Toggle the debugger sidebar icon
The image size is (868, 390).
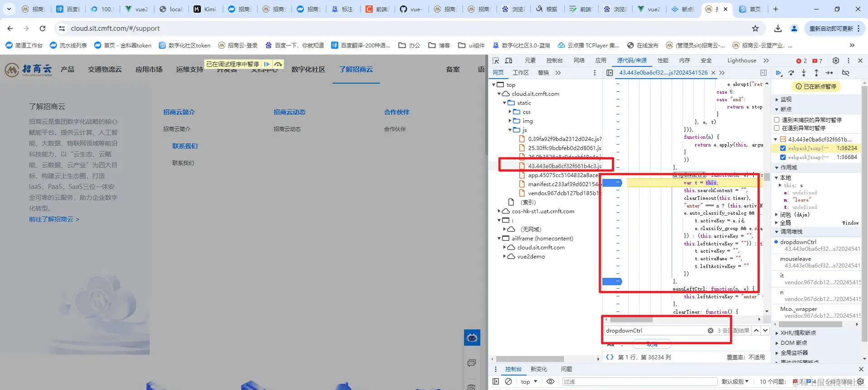(764, 73)
